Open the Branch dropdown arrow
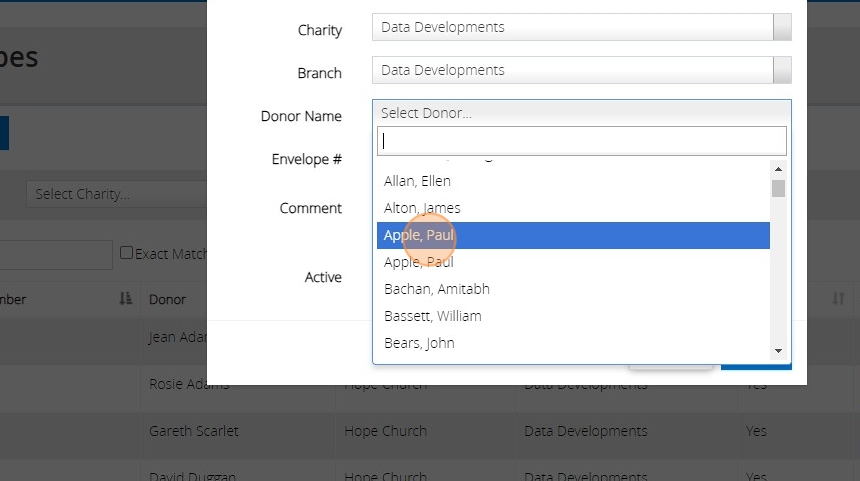 (782, 70)
